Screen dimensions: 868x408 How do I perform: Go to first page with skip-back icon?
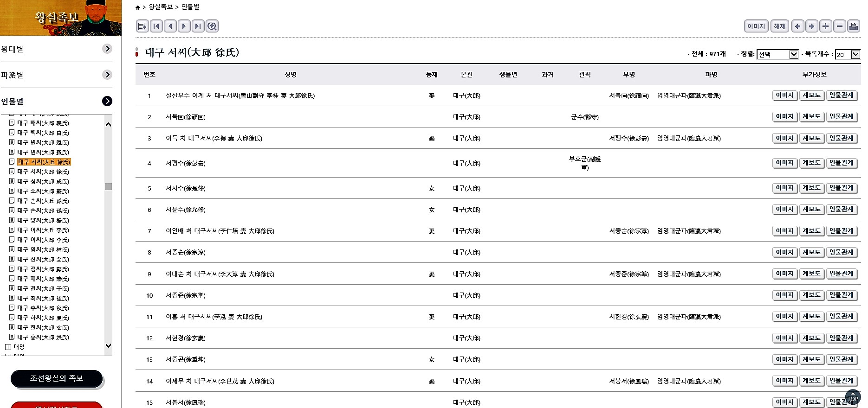tap(156, 26)
